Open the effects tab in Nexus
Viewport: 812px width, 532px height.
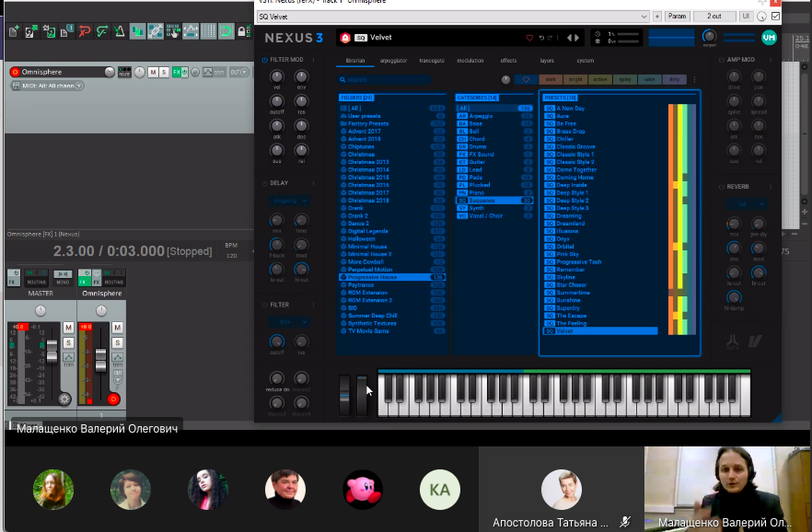(x=508, y=61)
